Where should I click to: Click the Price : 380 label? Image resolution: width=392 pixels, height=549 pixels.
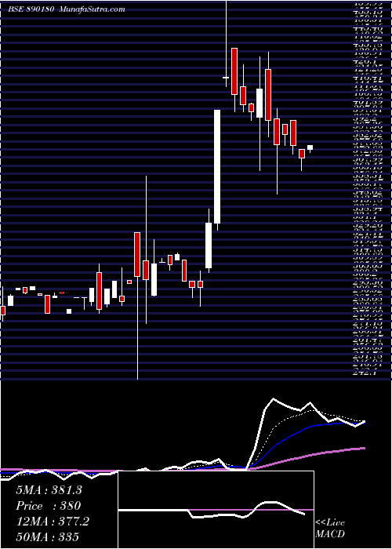coord(49,506)
